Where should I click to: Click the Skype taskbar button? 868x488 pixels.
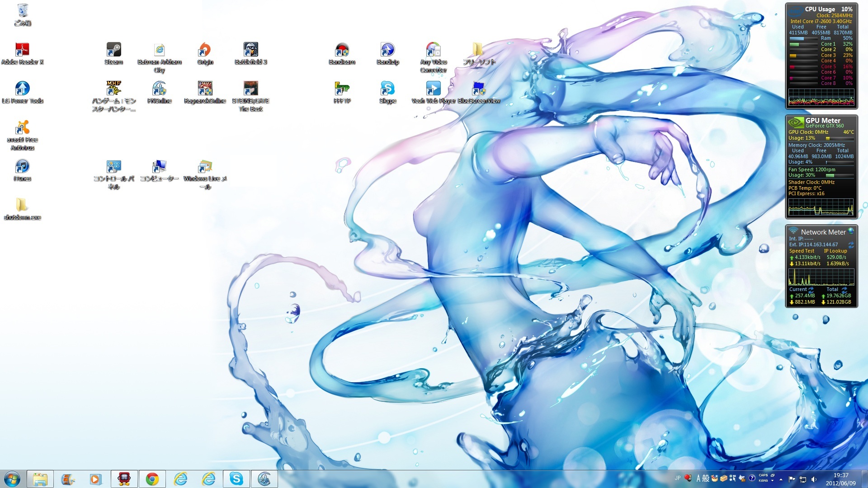click(x=236, y=479)
